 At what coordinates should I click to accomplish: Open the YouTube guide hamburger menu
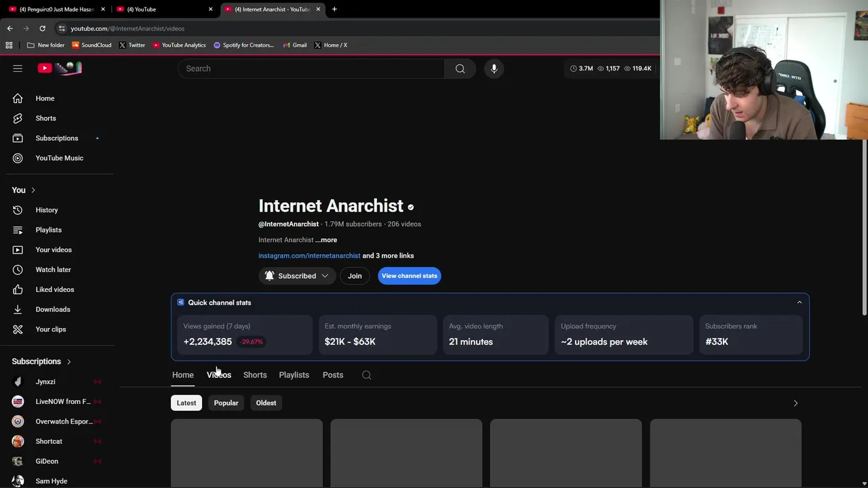click(x=18, y=68)
